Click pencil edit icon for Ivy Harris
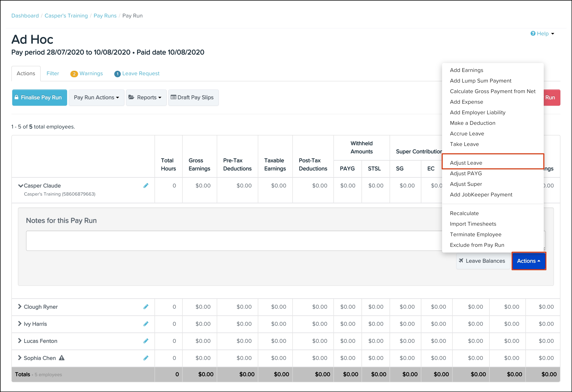Image resolution: width=572 pixels, height=392 pixels. coord(146,324)
